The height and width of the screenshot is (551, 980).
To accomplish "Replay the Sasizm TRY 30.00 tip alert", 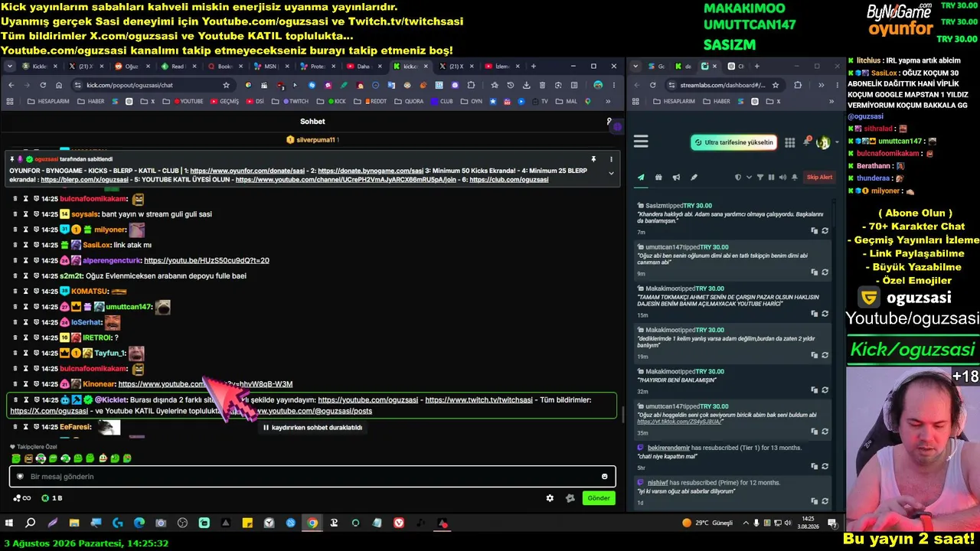I will 825,230.
